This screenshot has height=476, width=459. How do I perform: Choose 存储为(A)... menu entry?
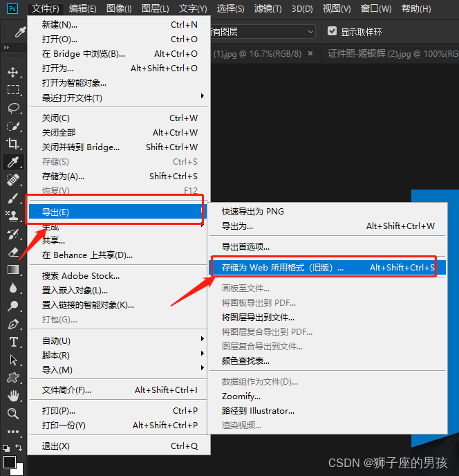119,176
